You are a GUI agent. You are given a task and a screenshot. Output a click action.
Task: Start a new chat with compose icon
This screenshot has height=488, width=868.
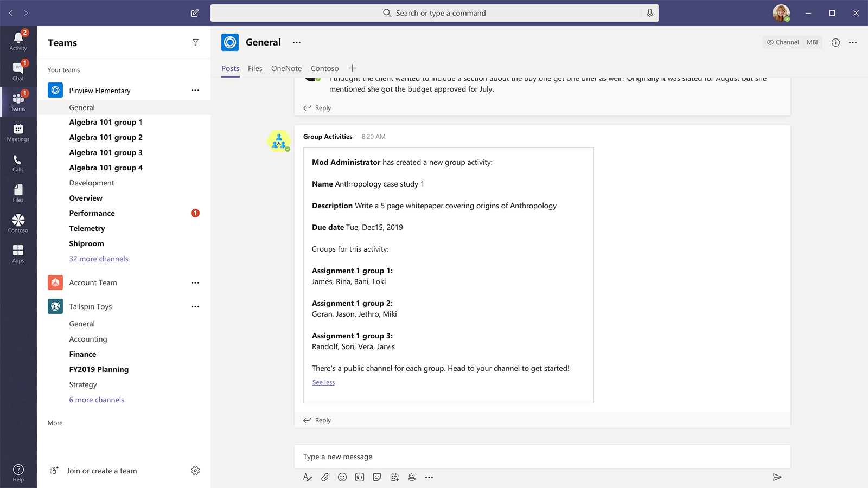pos(195,13)
